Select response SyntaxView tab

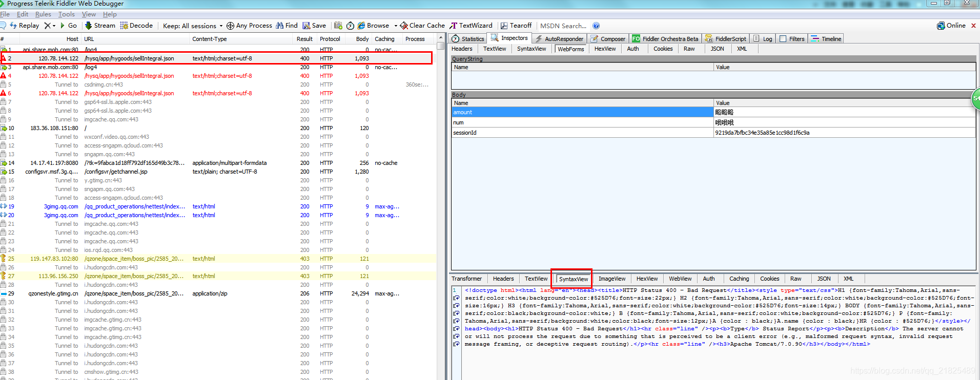pos(573,279)
